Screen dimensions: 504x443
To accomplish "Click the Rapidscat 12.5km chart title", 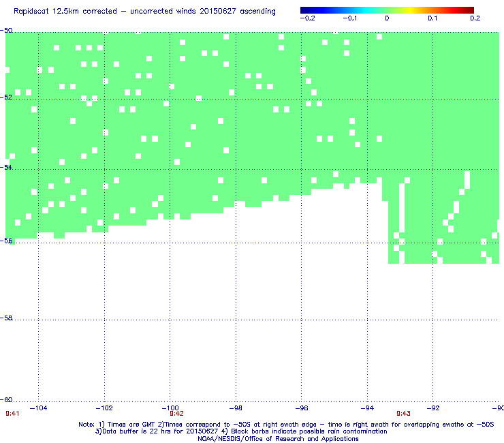I will [x=144, y=12].
